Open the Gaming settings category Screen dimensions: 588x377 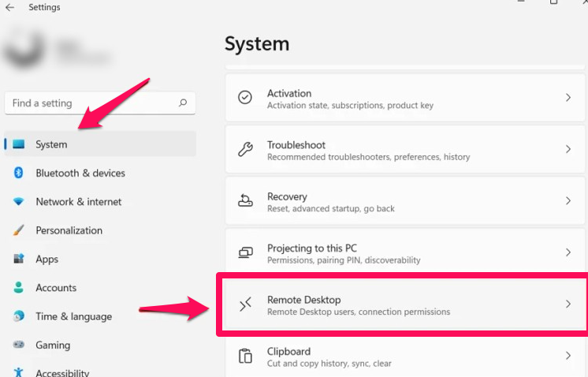(100, 345)
